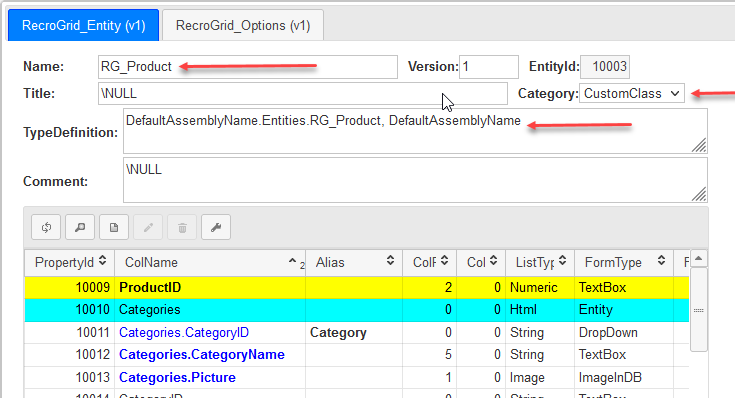
Task: Select the RecroGrid_Entity (v1) tab
Action: point(83,25)
